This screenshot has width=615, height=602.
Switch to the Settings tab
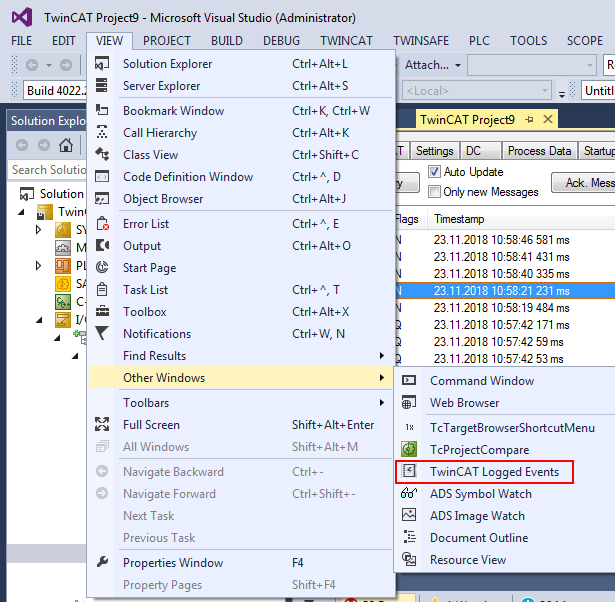point(434,151)
